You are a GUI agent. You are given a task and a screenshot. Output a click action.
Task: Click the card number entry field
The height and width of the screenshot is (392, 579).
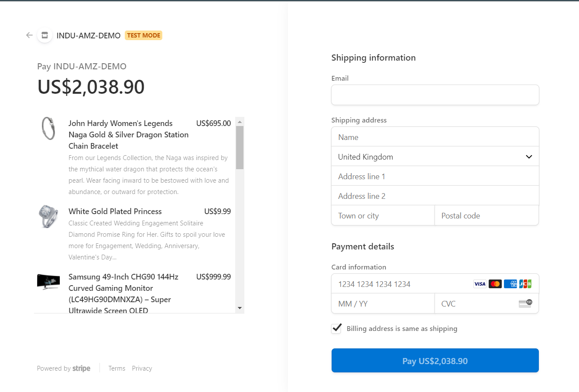click(393, 283)
